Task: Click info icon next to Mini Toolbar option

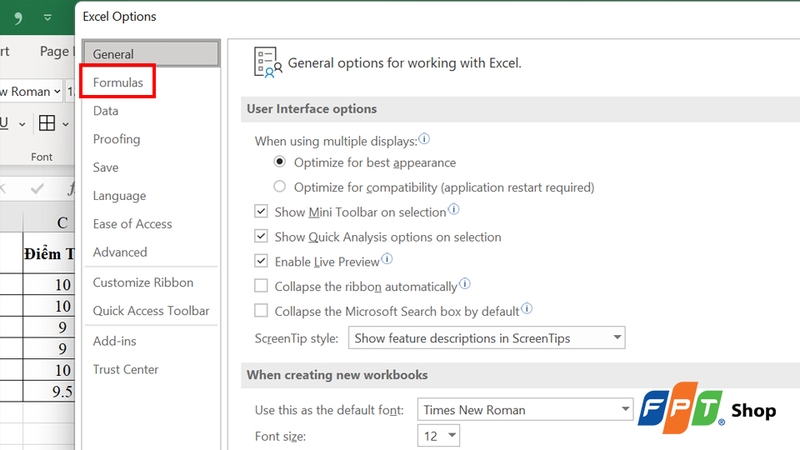Action: (454, 209)
